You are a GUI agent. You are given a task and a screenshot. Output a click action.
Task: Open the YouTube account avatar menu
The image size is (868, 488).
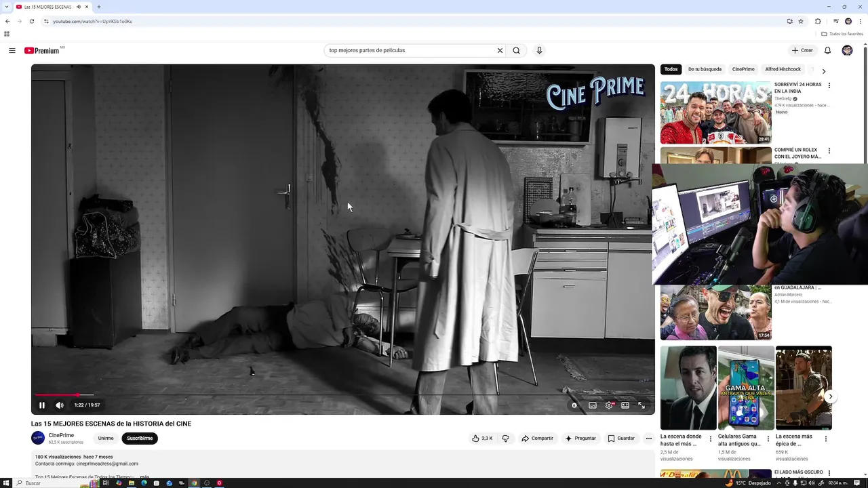[x=847, y=50]
